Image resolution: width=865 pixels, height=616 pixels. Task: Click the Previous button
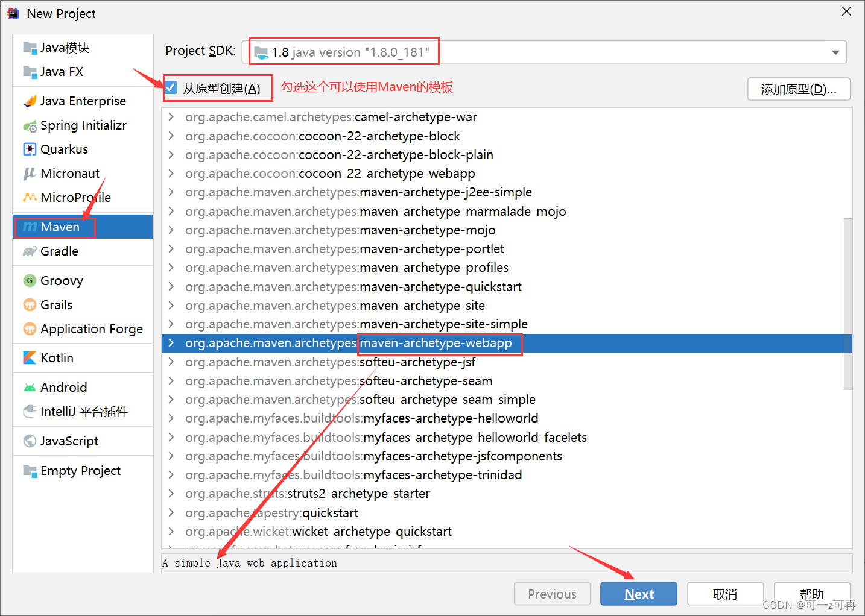point(552,594)
